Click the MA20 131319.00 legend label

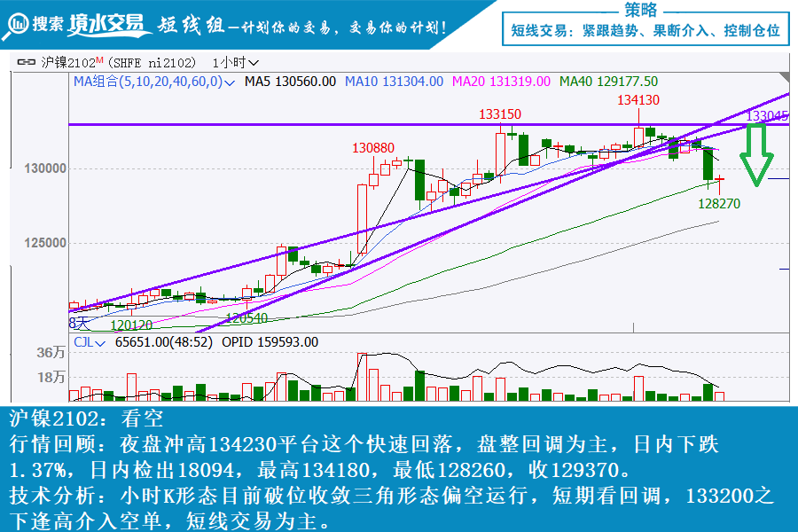pos(500,81)
